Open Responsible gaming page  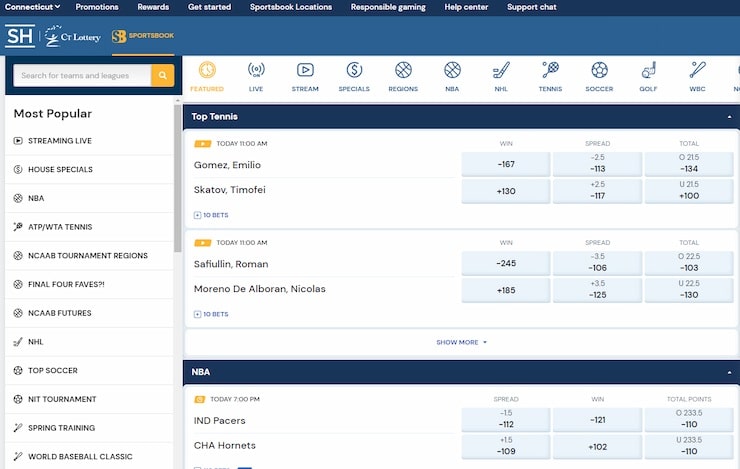click(x=388, y=7)
